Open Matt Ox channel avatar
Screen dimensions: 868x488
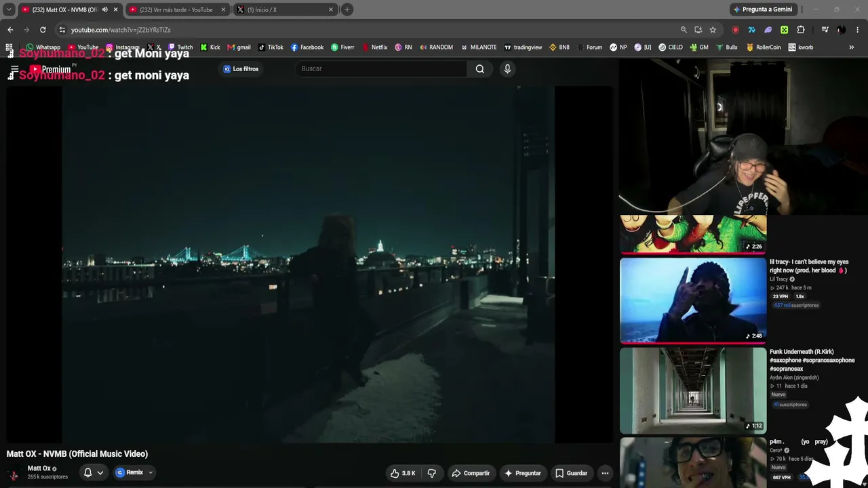(x=14, y=473)
